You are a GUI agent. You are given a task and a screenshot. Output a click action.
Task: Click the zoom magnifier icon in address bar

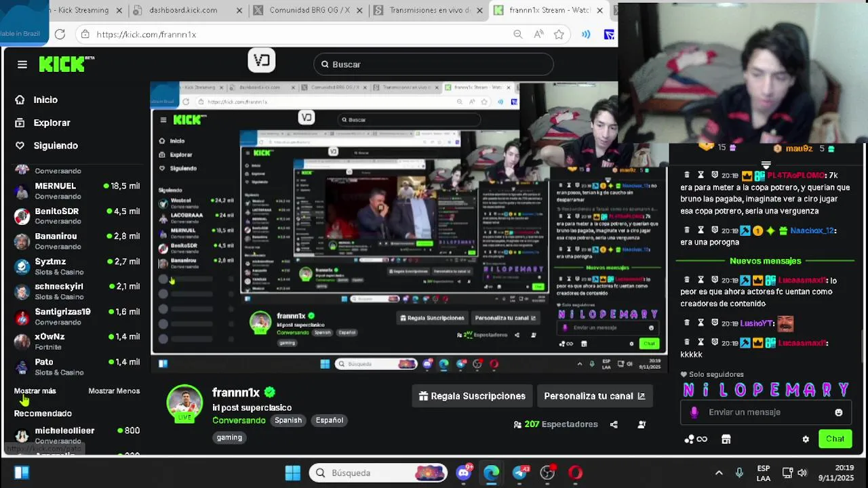(518, 34)
